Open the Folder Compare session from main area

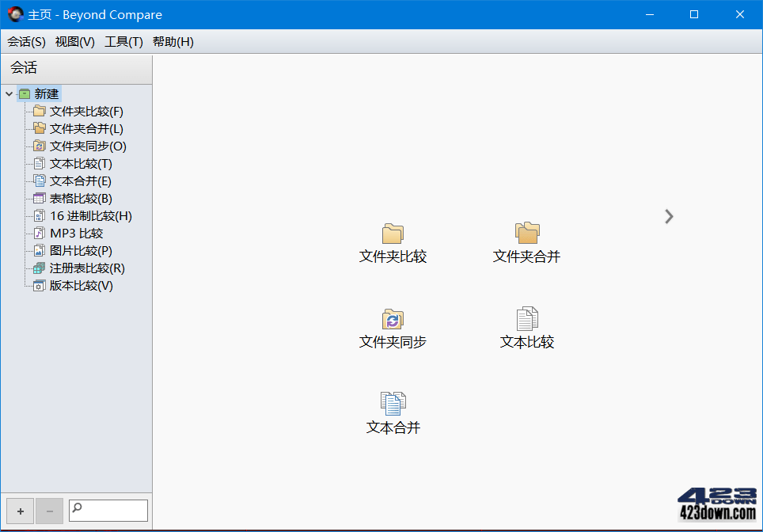click(x=393, y=241)
